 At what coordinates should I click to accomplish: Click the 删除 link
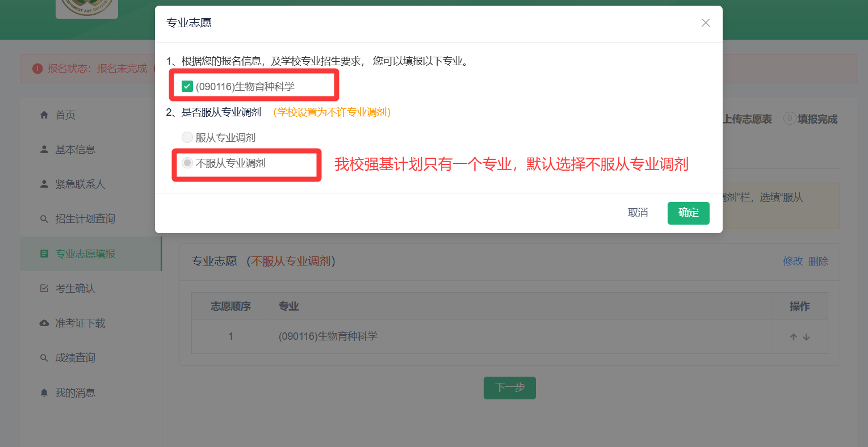tap(819, 262)
